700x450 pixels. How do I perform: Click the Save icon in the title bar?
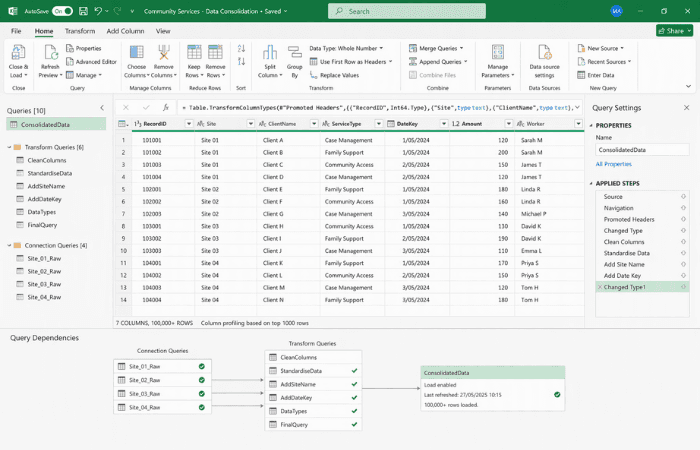click(x=83, y=11)
